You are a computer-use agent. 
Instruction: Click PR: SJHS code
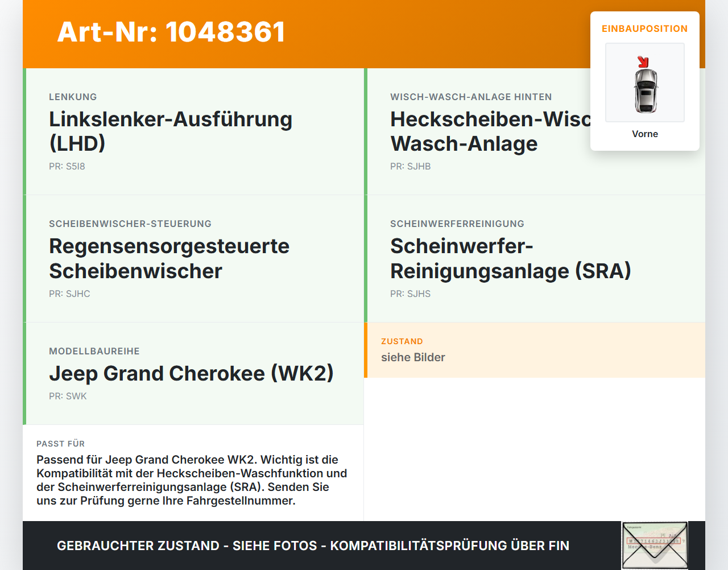pyautogui.click(x=411, y=294)
